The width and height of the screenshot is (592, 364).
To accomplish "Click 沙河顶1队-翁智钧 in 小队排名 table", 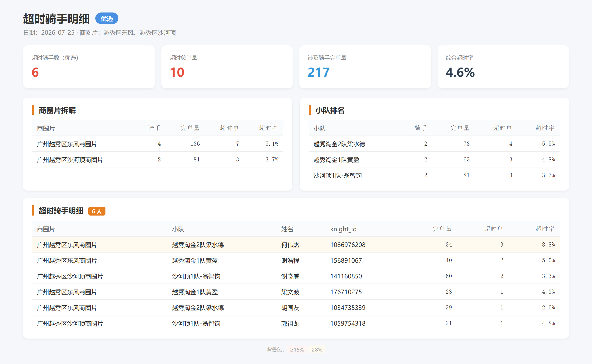I will pyautogui.click(x=338, y=176).
